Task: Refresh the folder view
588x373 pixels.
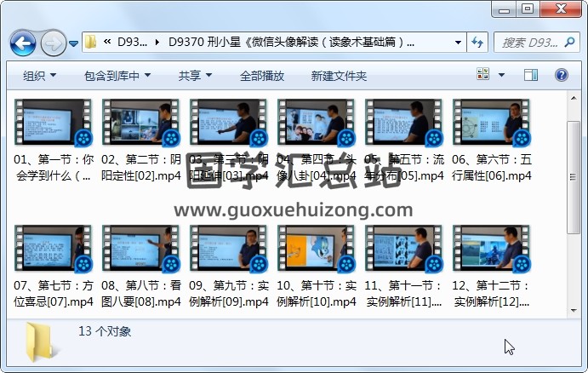Action: (x=477, y=42)
